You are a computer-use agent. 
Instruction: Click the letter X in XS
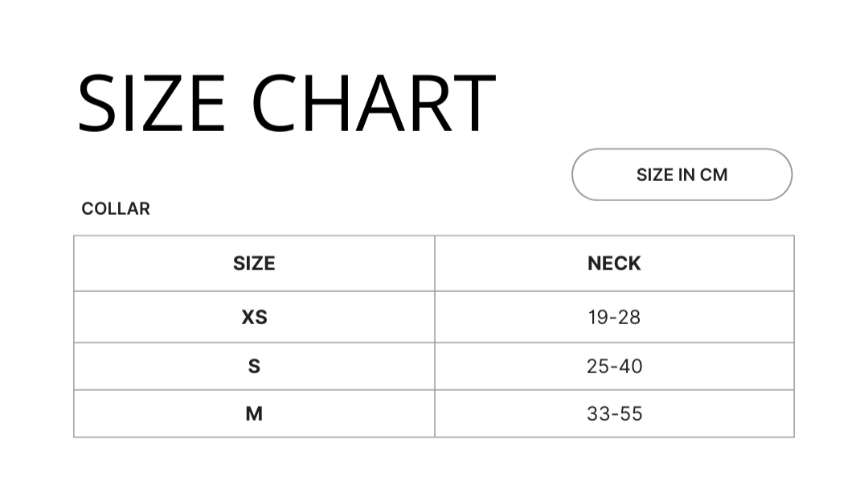[248, 318]
